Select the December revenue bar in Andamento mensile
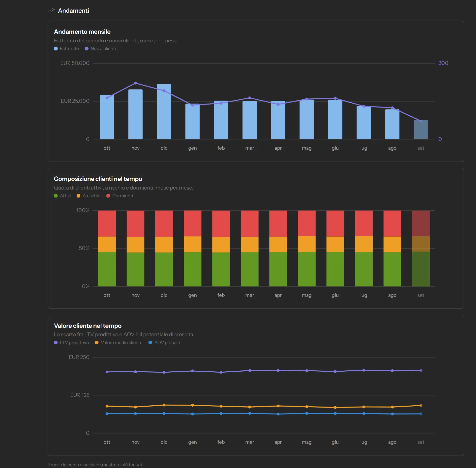This screenshot has width=476, height=468. coord(164,111)
